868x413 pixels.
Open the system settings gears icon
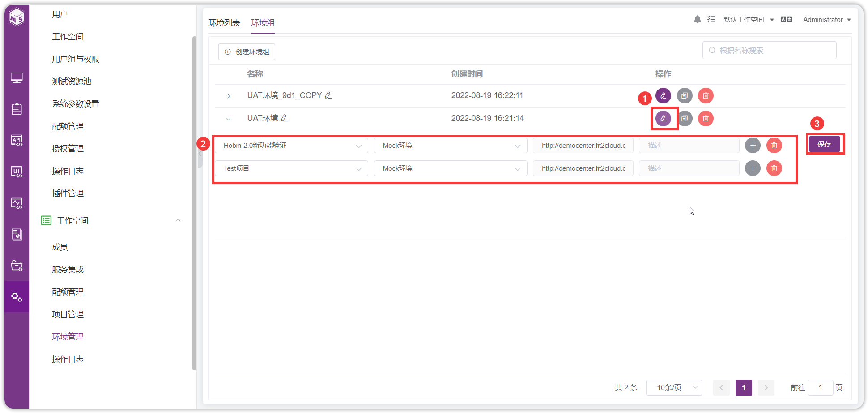point(17,297)
